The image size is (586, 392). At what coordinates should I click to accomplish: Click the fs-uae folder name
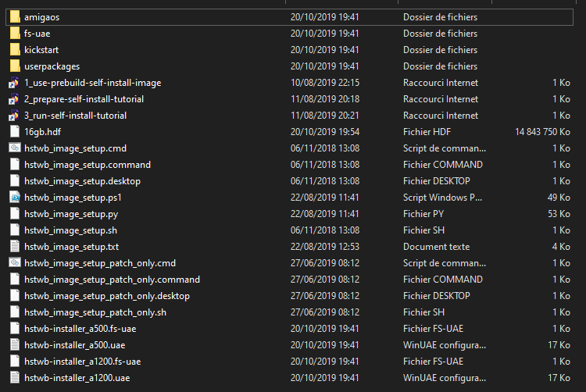(37, 34)
